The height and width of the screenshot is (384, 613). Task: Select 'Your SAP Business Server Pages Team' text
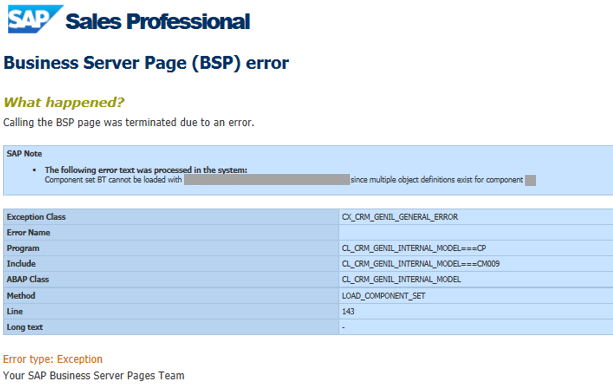click(x=94, y=375)
